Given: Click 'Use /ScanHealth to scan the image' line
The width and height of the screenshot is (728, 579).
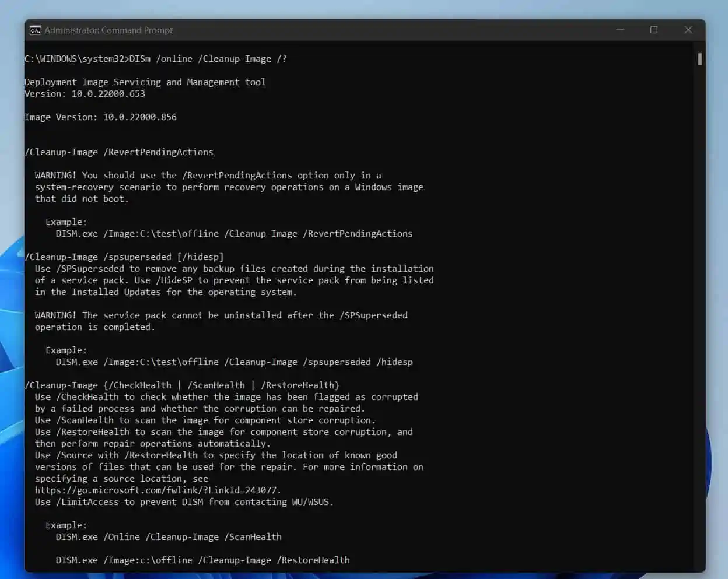Looking at the screenshot, I should point(205,420).
